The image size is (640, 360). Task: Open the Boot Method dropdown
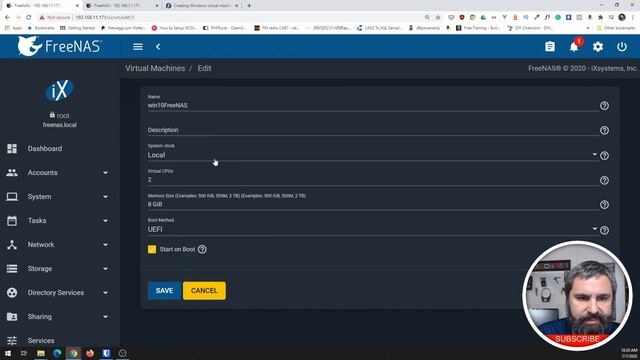point(372,229)
